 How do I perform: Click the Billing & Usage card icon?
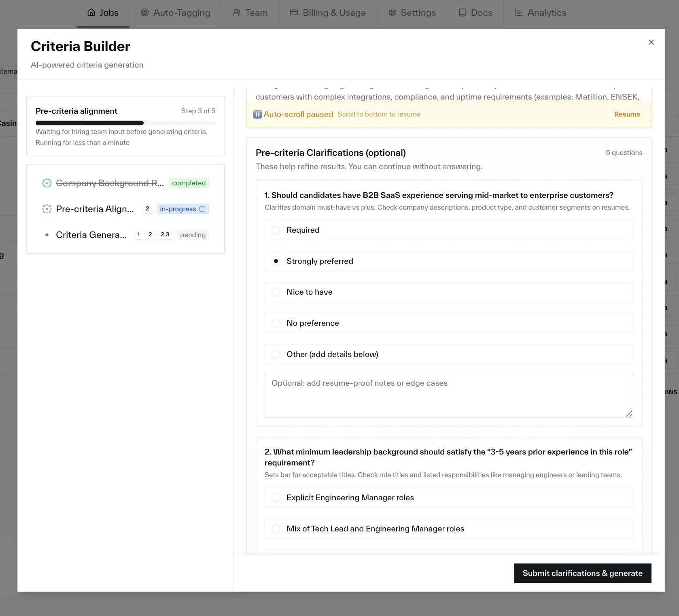(x=293, y=13)
